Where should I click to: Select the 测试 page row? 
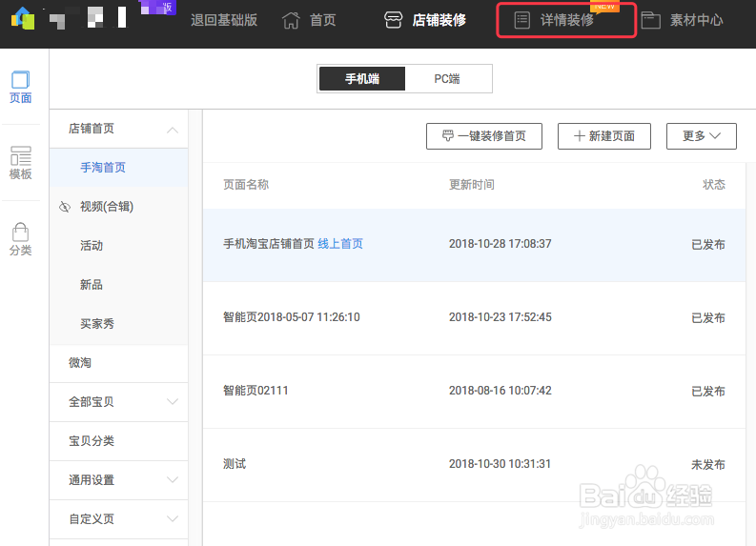coord(475,464)
